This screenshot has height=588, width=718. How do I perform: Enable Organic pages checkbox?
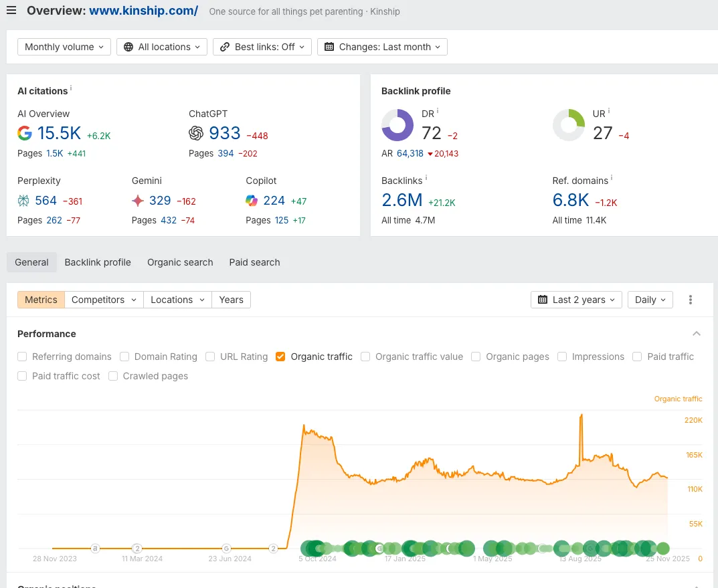(x=476, y=357)
